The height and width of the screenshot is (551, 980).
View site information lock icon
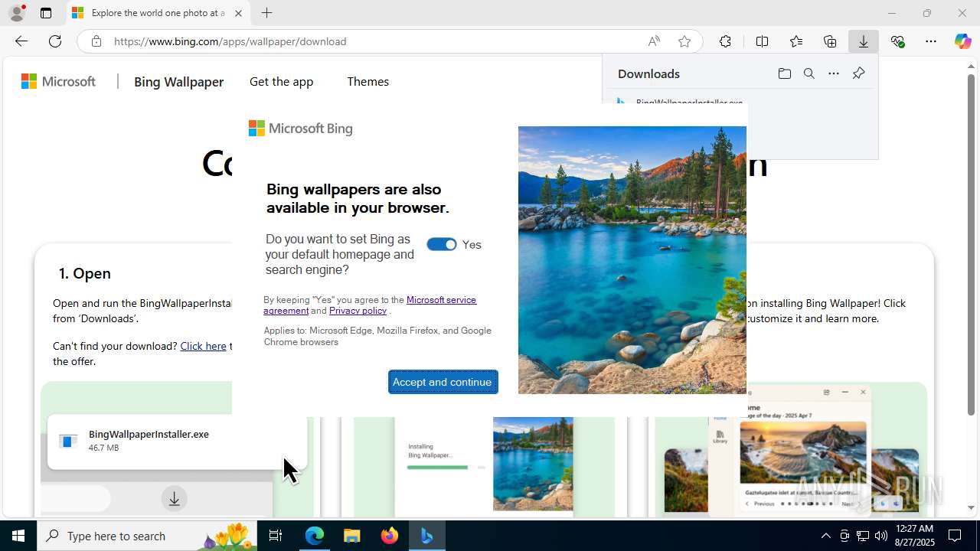pos(96,41)
